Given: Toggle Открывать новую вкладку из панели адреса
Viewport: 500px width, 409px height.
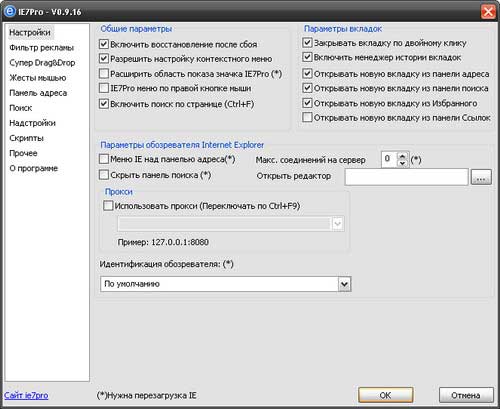Looking at the screenshot, I should click(307, 73).
